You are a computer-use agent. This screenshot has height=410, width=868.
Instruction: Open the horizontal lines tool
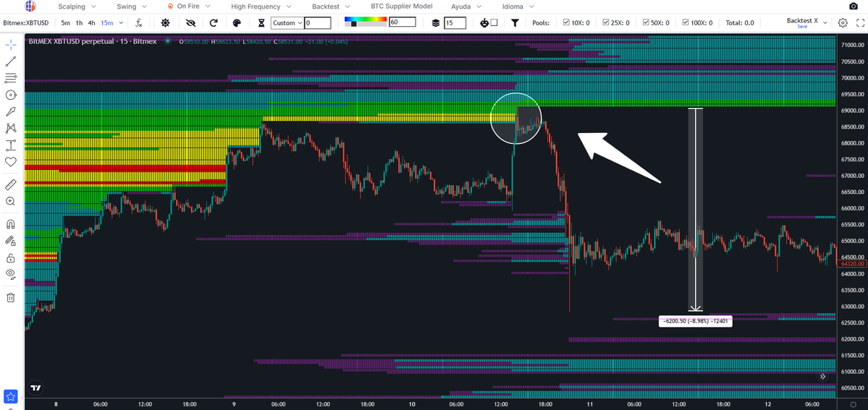(x=11, y=78)
